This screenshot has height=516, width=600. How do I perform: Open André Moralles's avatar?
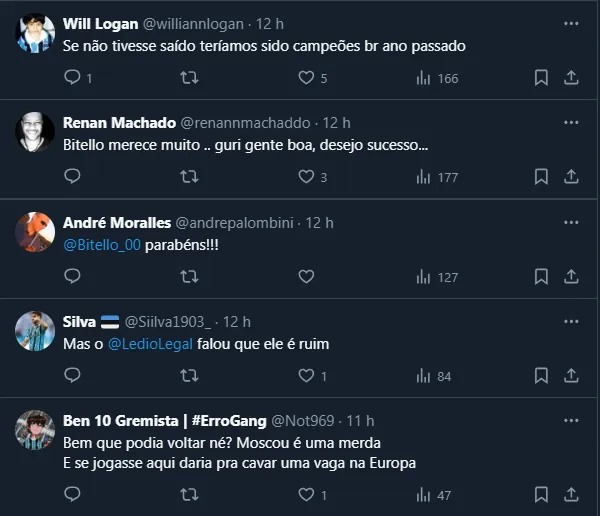point(35,233)
